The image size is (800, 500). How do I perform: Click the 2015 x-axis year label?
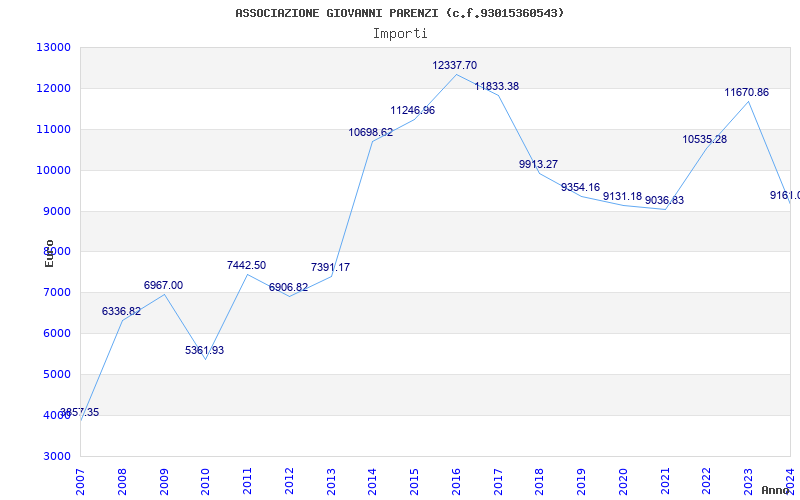pos(414,481)
